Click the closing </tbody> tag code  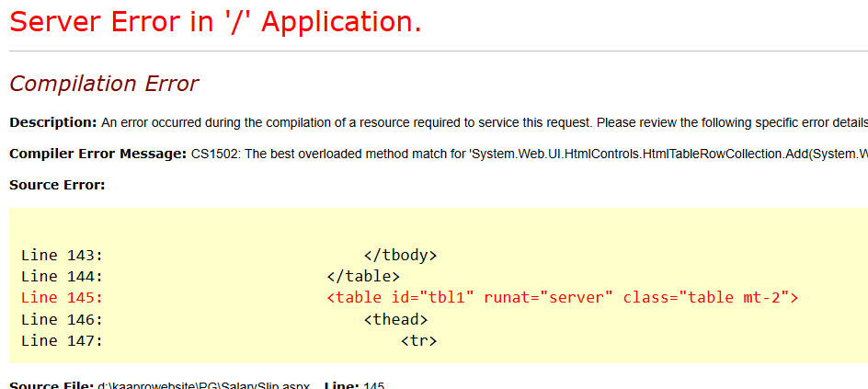click(400, 256)
